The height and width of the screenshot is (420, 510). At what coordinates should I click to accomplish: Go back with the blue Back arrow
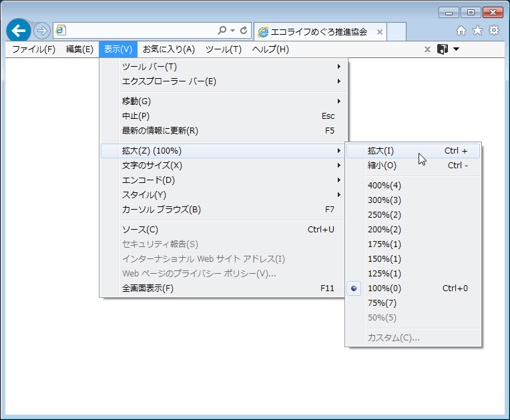[19, 31]
